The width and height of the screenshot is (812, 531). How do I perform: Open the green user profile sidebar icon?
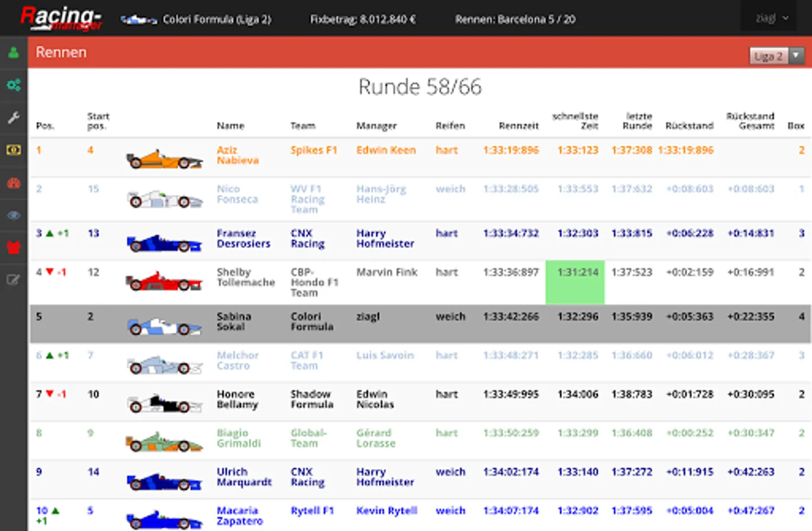tap(14, 53)
